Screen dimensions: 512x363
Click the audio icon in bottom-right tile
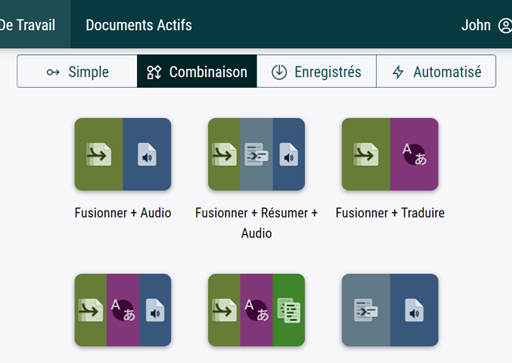tap(414, 310)
